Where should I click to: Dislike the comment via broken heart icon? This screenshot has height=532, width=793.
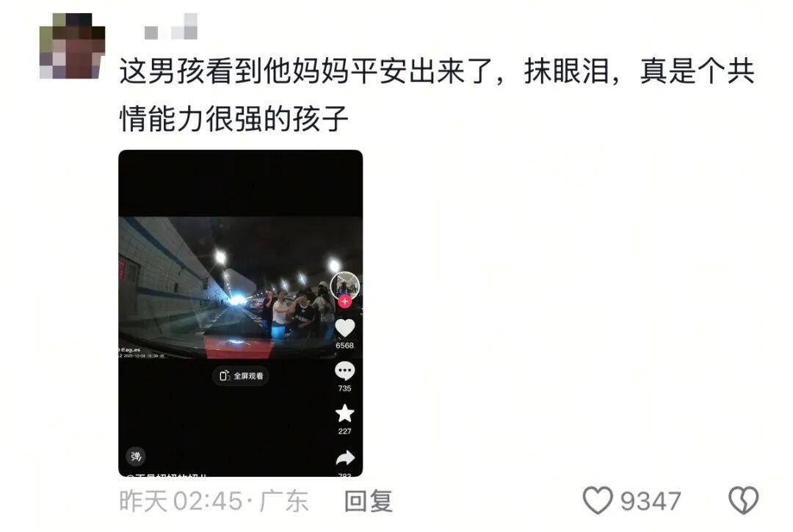coord(743,500)
